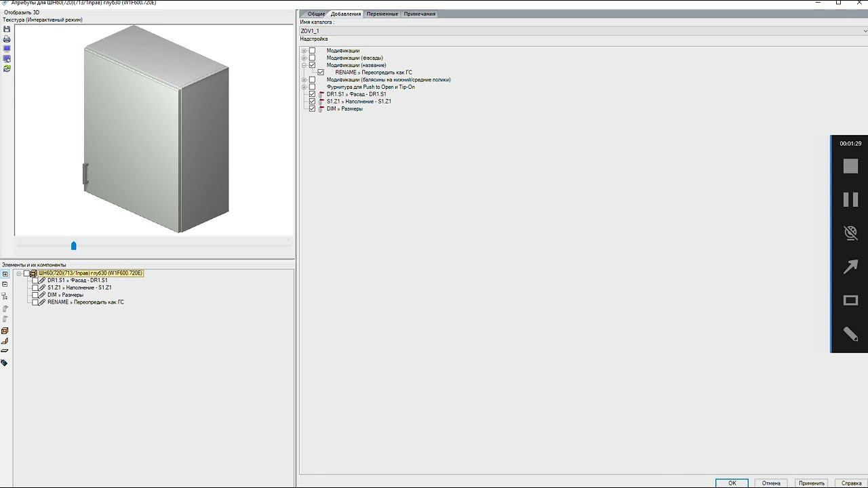Click the first greyed-out icon in elements toolbar
This screenshot has height=488, width=868.
pos(5,308)
